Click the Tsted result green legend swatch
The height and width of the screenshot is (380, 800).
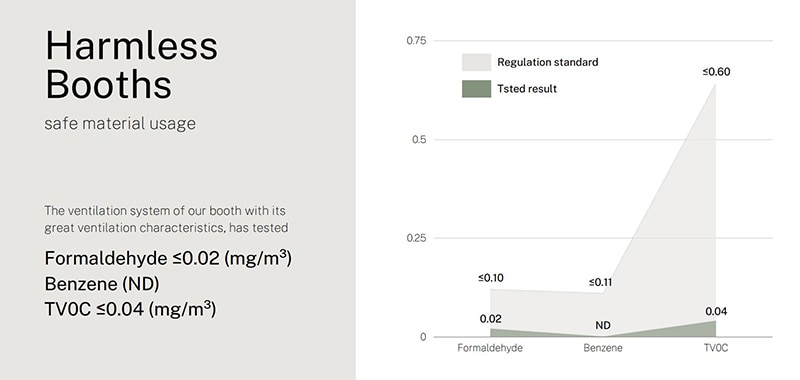(476, 89)
